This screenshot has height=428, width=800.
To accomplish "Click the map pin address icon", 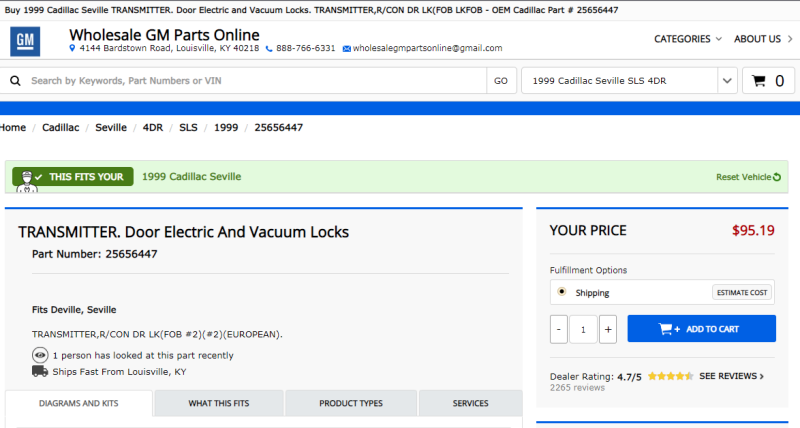I will [x=72, y=48].
